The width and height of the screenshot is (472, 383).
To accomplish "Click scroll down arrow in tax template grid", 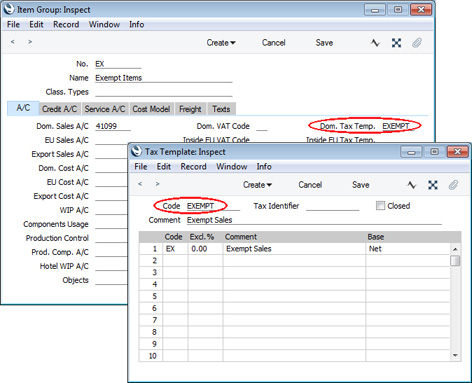I will pyautogui.click(x=455, y=356).
